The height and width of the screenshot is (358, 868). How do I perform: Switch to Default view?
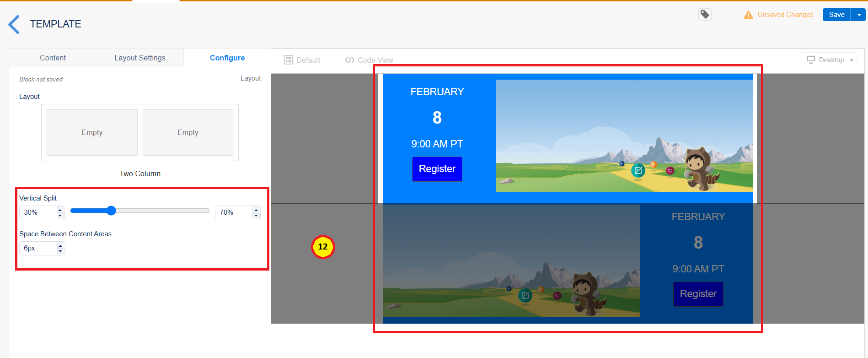coord(302,60)
